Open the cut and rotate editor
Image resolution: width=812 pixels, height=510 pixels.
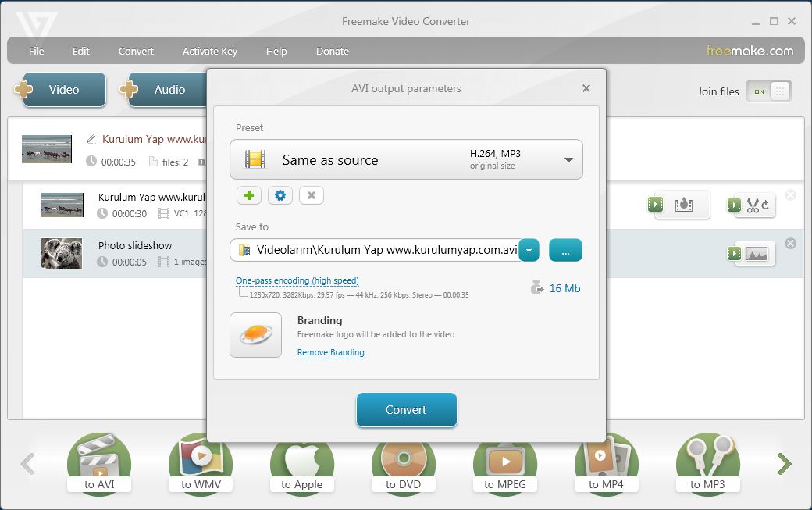[751, 205]
